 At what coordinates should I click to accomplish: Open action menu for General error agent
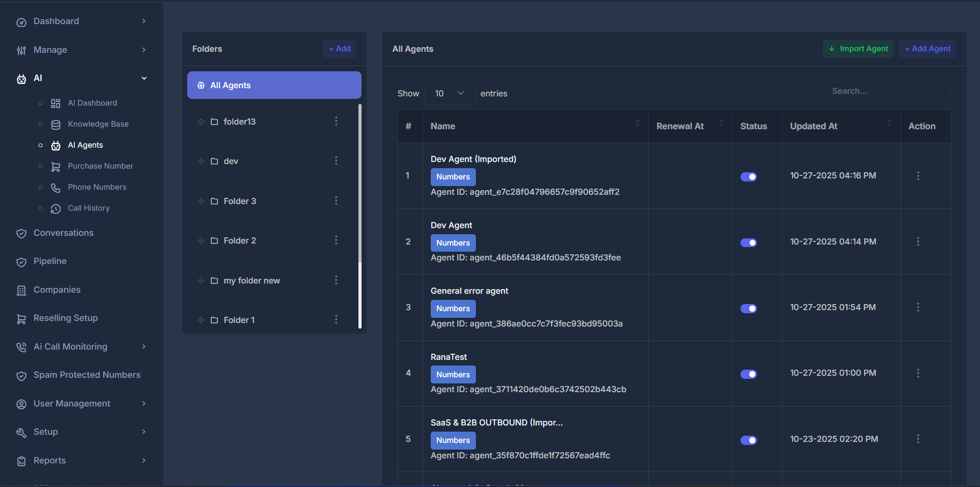click(x=918, y=307)
